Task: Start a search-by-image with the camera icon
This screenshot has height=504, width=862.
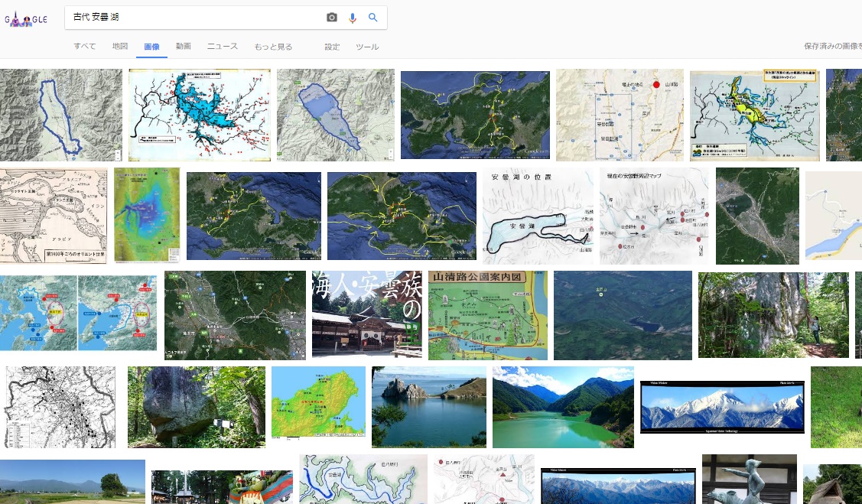Action: click(x=333, y=18)
